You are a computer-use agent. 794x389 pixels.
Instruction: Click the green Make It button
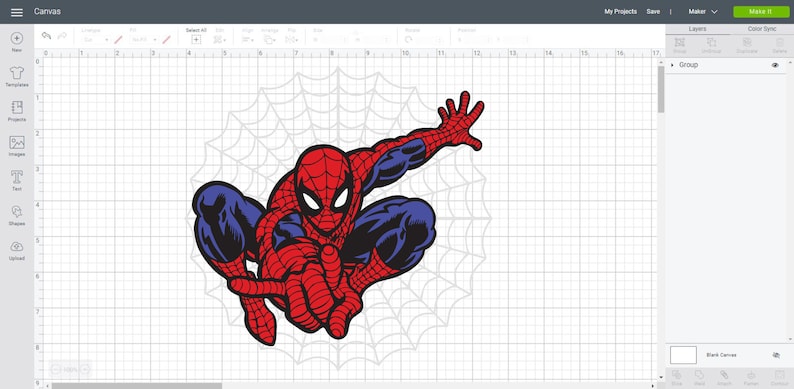[761, 12]
